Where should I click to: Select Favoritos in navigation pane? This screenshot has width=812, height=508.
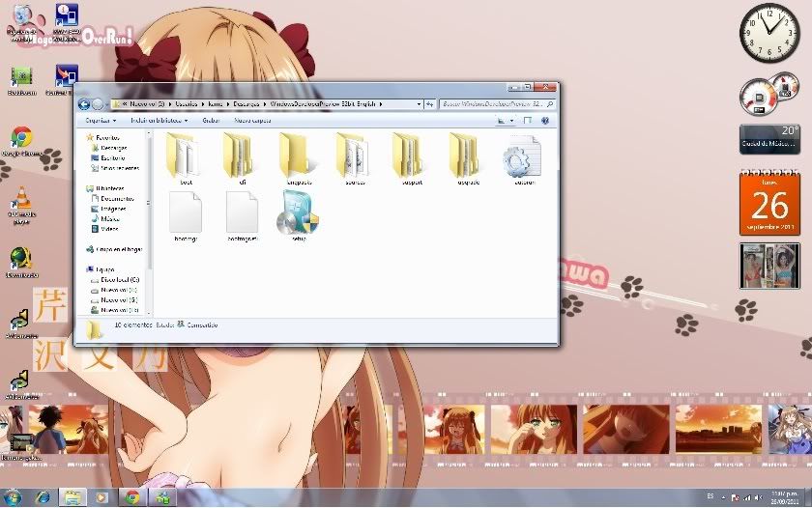coord(107,137)
